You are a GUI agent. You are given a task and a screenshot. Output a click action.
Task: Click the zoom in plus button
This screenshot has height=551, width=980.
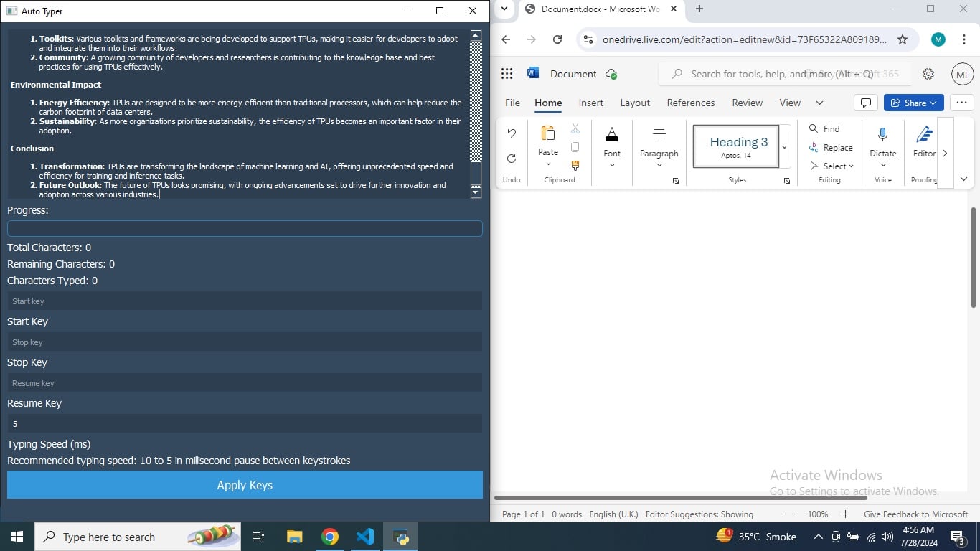[x=845, y=514]
